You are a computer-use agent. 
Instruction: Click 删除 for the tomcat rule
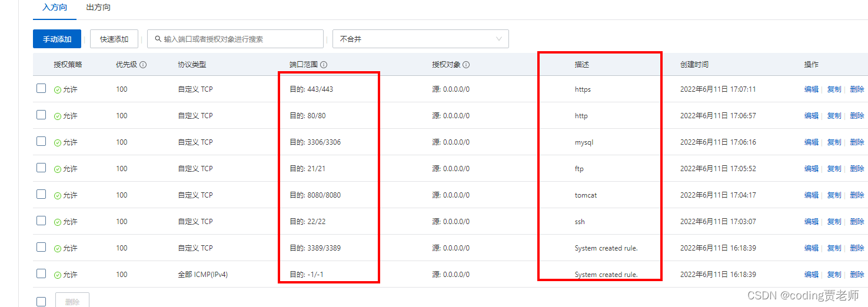pos(857,195)
